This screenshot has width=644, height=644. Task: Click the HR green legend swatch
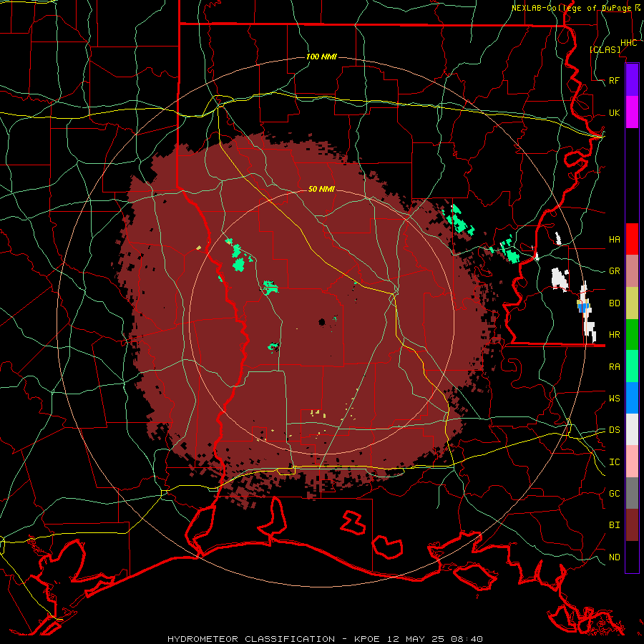click(x=632, y=335)
